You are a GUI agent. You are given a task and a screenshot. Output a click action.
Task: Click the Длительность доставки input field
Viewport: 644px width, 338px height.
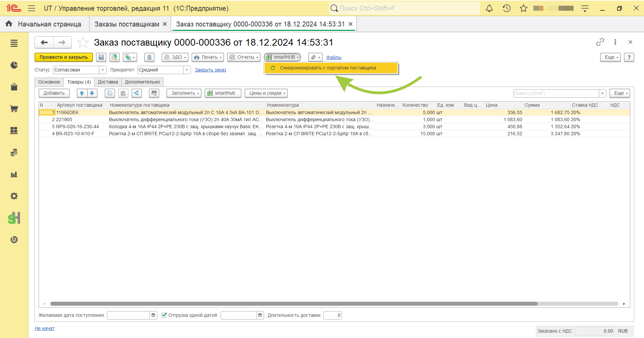click(332, 315)
